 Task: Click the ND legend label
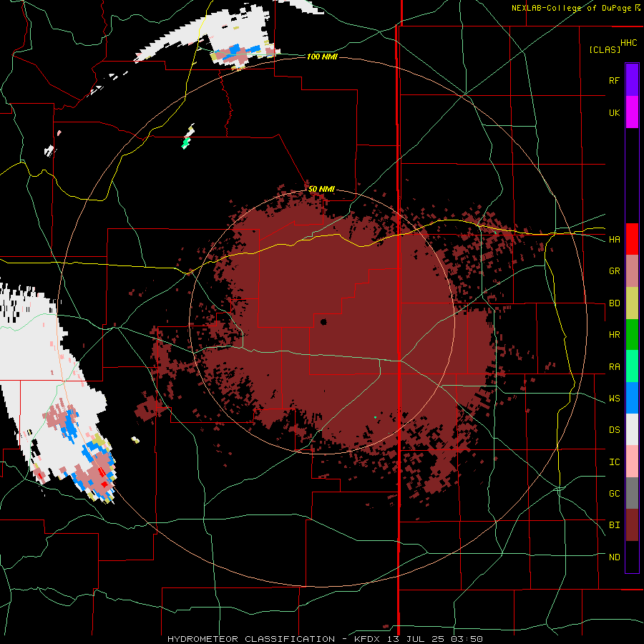[x=615, y=557]
